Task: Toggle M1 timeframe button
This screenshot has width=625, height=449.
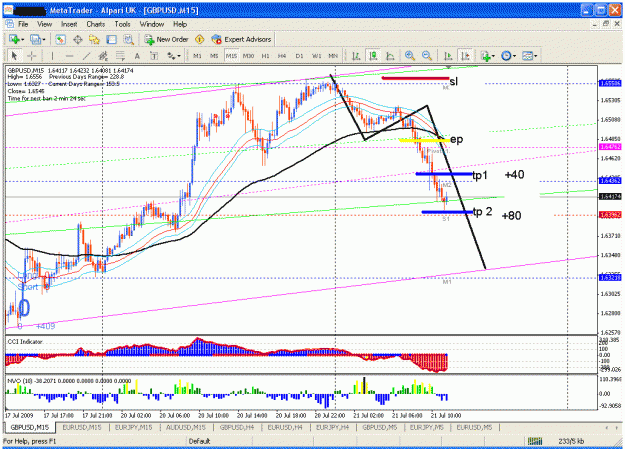Action: 197,56
